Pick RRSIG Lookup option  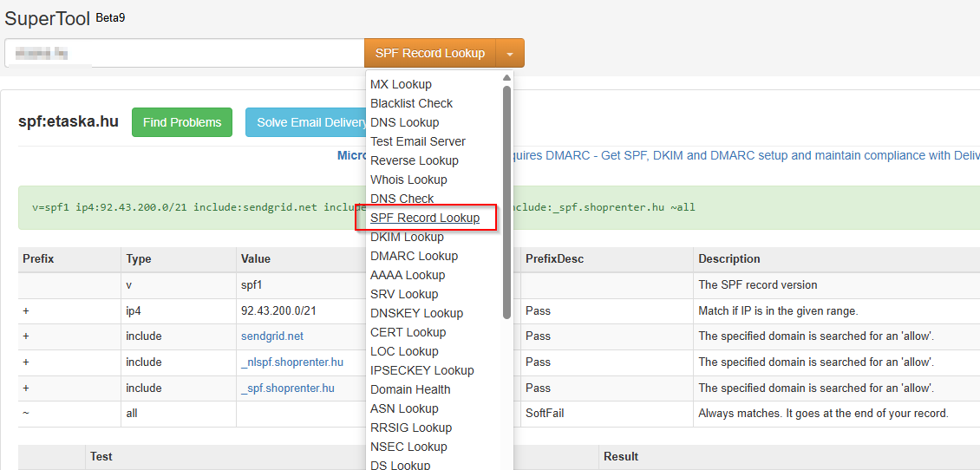coord(411,428)
